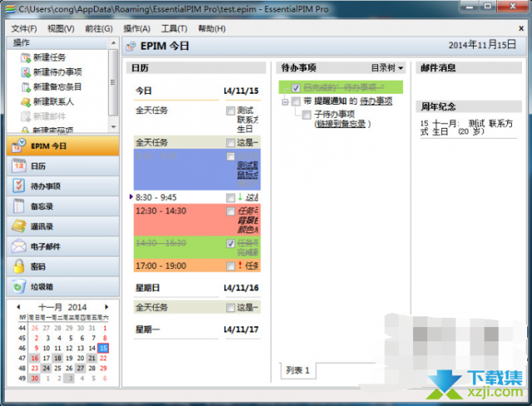Click the greyed New Mail (新建邮件) icon

click(26, 116)
